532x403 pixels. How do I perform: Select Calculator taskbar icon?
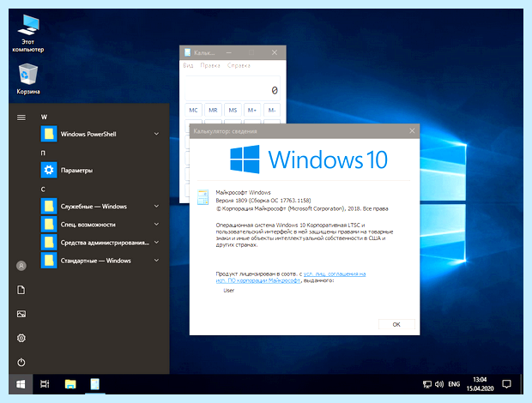[x=95, y=384]
